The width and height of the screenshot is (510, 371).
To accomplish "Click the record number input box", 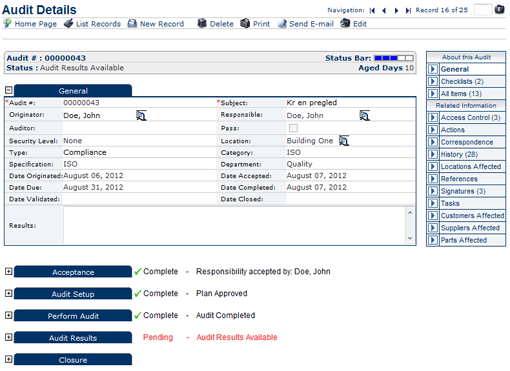I will [483, 10].
